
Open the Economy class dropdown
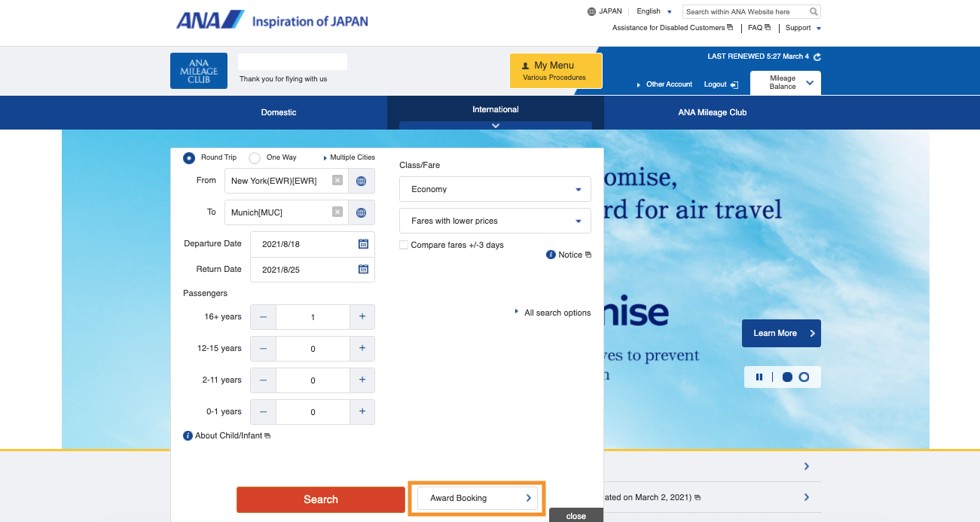click(495, 190)
